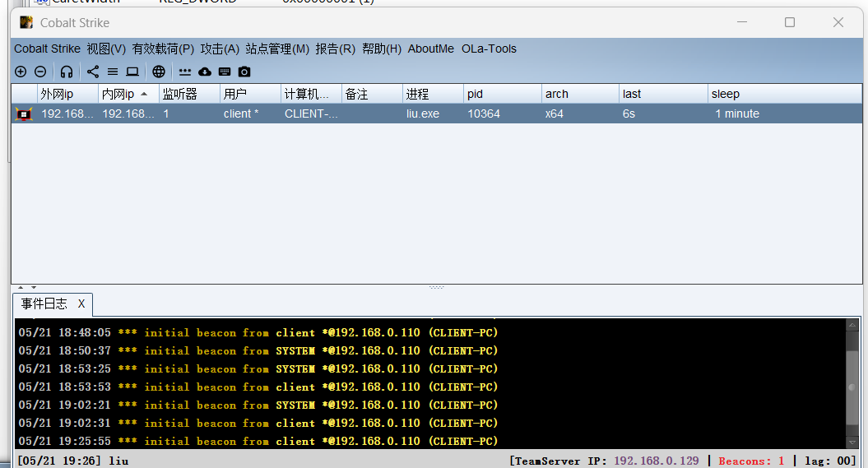Sort by the 备注 column header

pyautogui.click(x=372, y=94)
